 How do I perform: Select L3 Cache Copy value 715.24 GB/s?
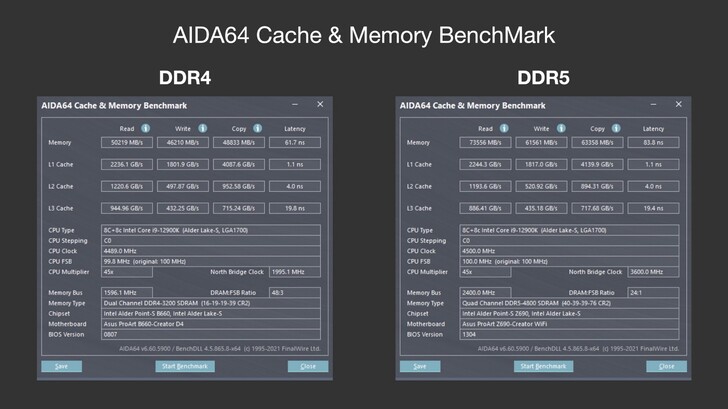[239, 208]
